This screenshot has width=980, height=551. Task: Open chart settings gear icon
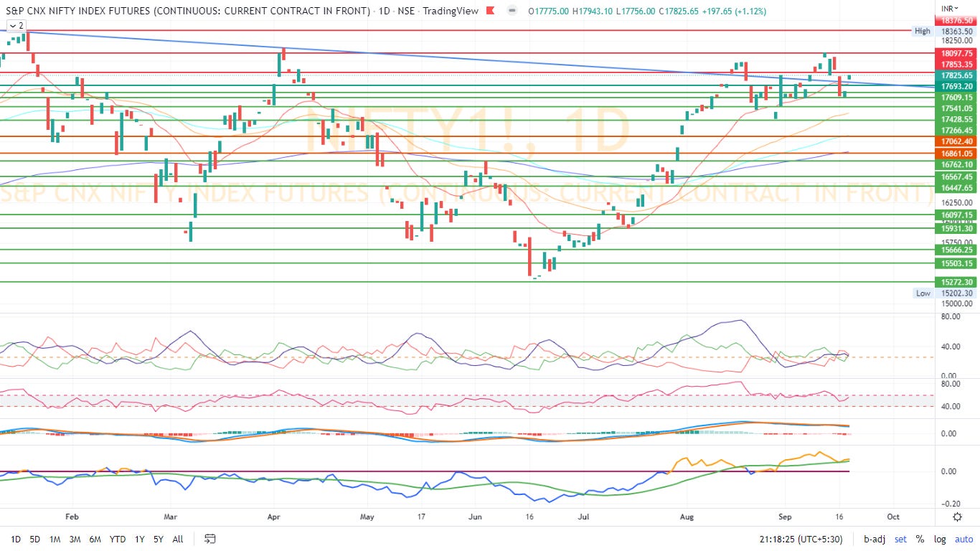click(957, 517)
